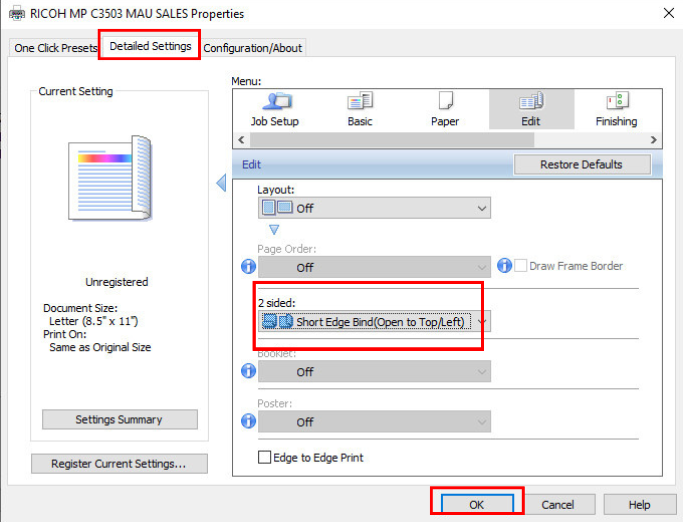
Task: Toggle Edge to Edge Print checkbox
Action: coord(264,457)
